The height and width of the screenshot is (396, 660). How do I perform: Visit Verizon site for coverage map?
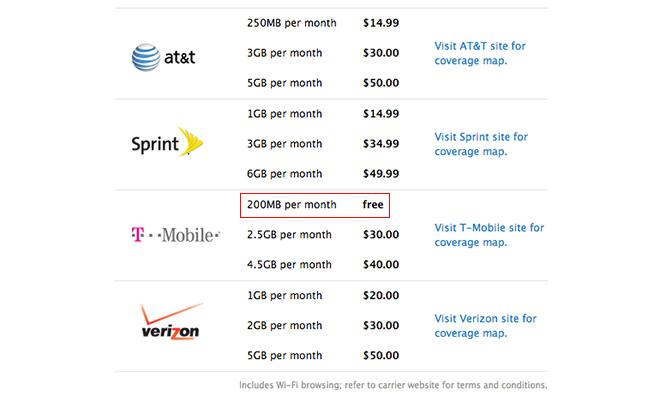click(485, 326)
